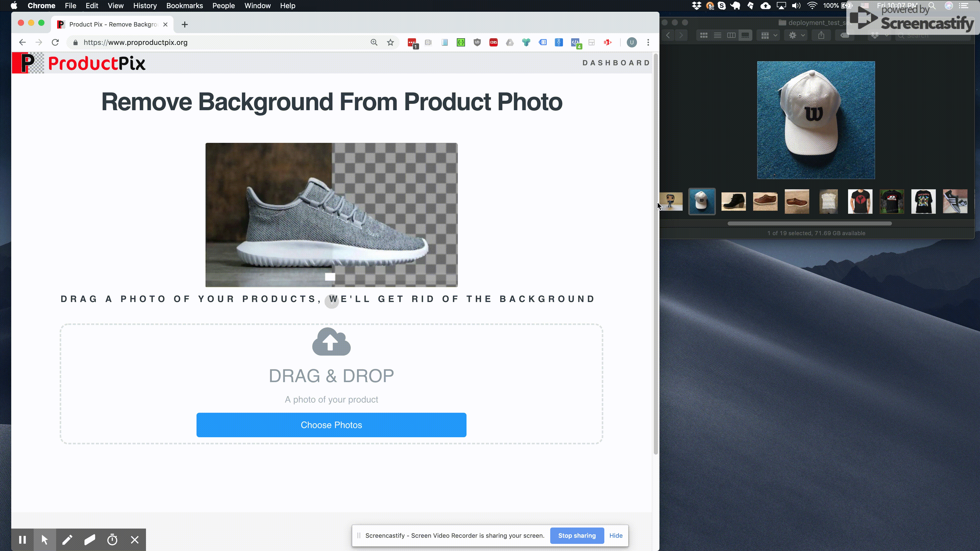Open the Bookmarks menu
The image size is (980, 551).
185,6
